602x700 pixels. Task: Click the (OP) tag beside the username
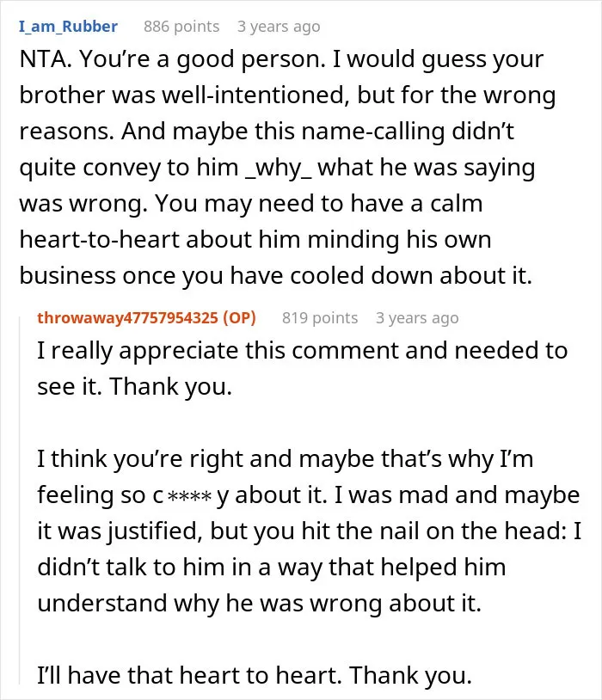239,318
